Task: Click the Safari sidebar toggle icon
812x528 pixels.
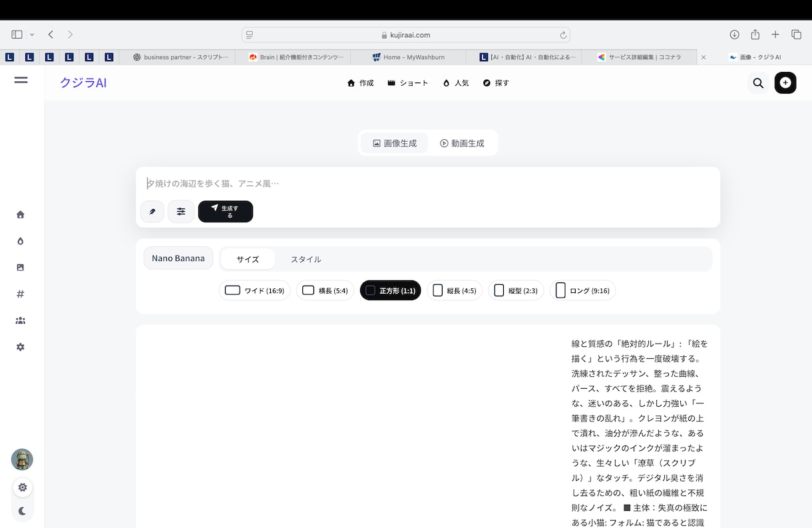Action: tap(17, 35)
